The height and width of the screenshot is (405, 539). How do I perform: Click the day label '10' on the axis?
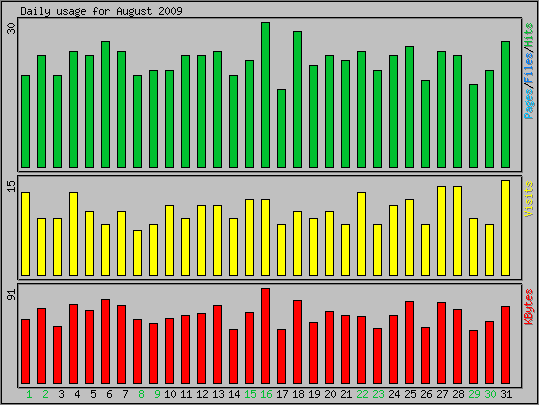(x=170, y=394)
